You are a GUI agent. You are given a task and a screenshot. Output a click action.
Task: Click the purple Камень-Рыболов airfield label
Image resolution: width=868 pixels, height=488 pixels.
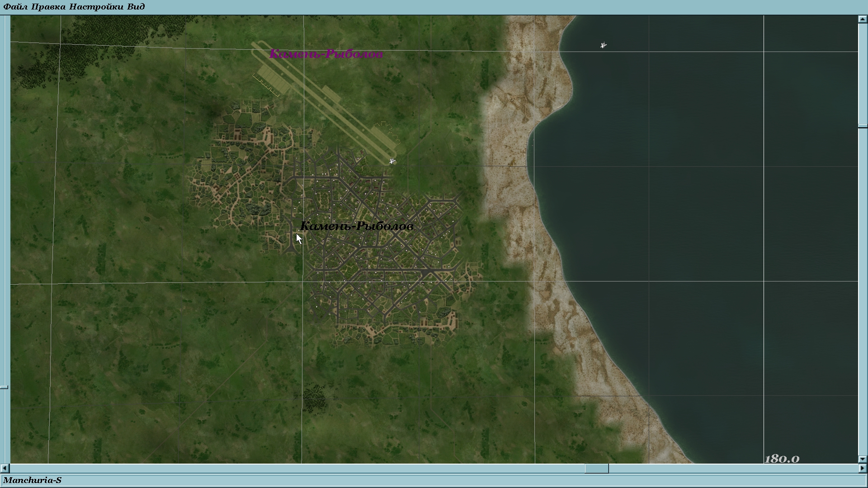tap(326, 54)
